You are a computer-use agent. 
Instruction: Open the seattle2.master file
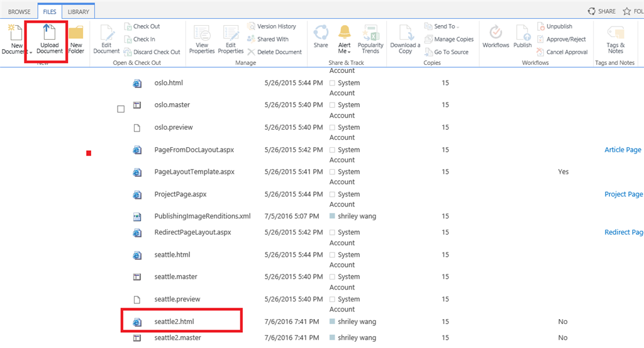click(x=177, y=338)
